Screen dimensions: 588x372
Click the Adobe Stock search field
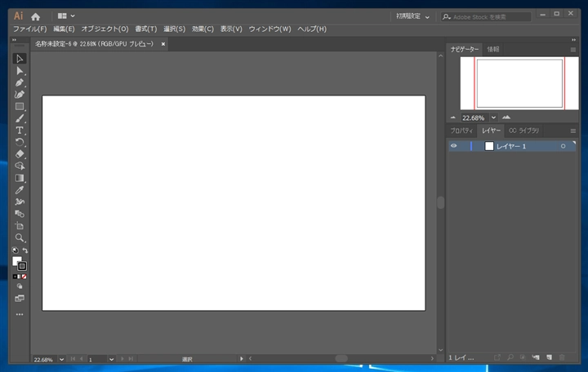click(486, 17)
